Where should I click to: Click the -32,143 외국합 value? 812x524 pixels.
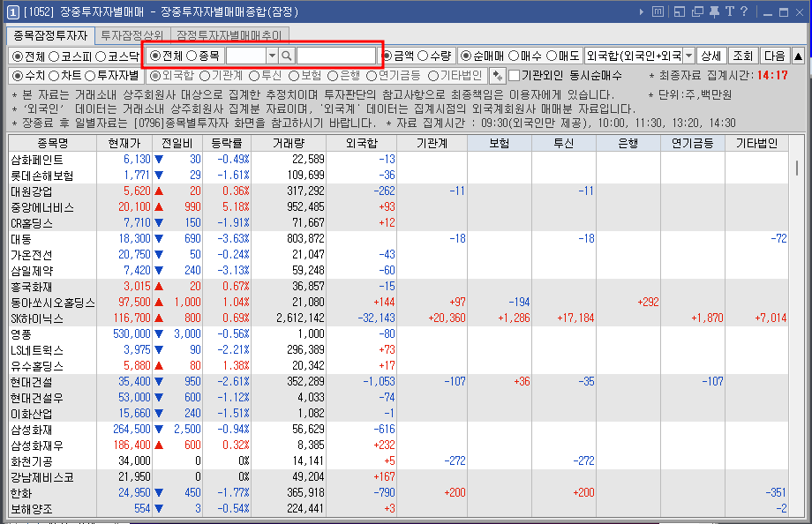[x=377, y=318]
